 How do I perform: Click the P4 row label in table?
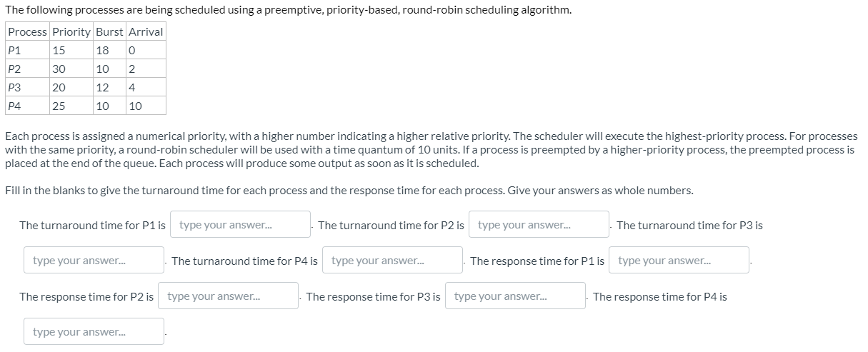click(28, 106)
